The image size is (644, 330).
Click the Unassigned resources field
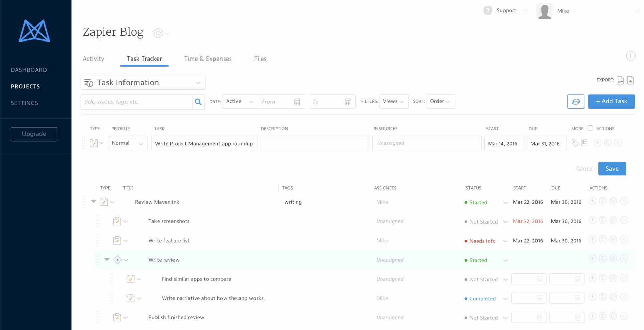tap(427, 143)
